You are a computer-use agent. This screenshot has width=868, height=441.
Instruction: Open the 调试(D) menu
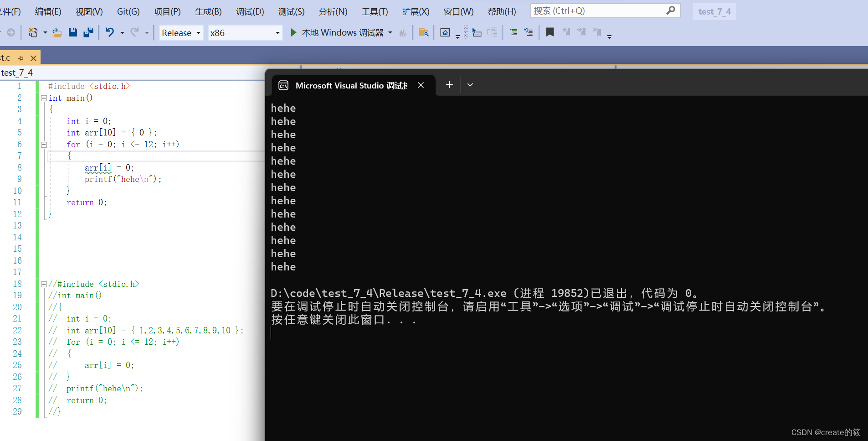click(x=250, y=11)
